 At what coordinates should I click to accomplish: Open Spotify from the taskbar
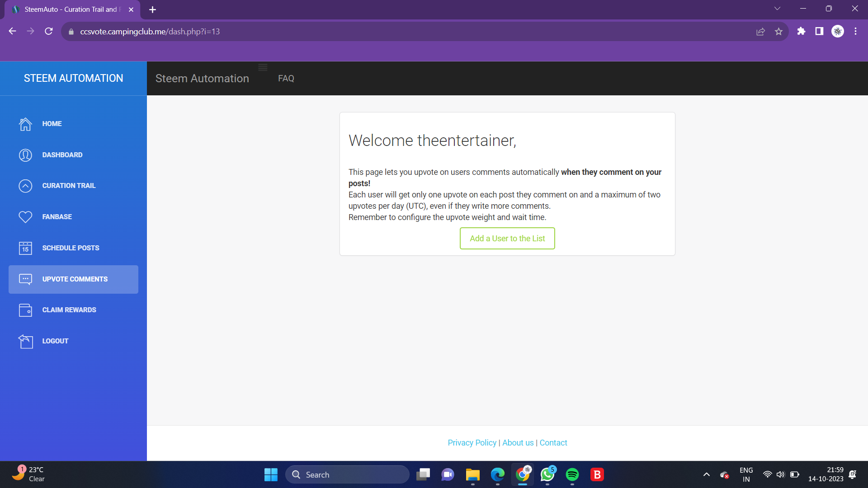(x=572, y=474)
